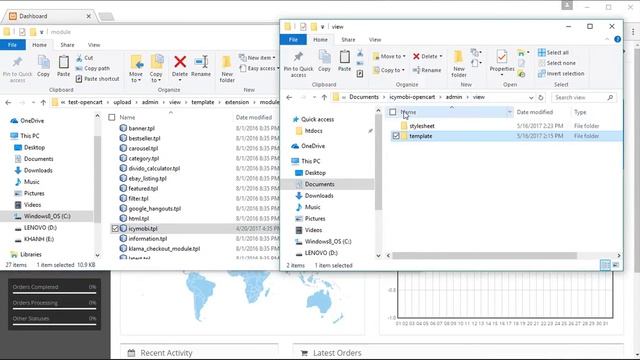640x360 pixels.
Task: Click Select all in view window
Action: [x=553, y=53]
